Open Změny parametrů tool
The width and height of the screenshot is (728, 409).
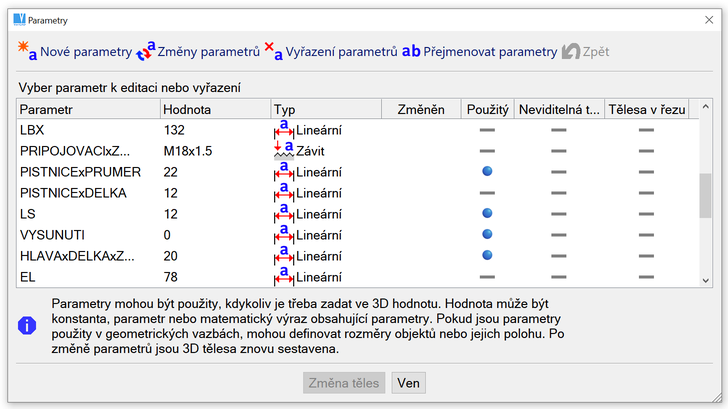pos(146,50)
